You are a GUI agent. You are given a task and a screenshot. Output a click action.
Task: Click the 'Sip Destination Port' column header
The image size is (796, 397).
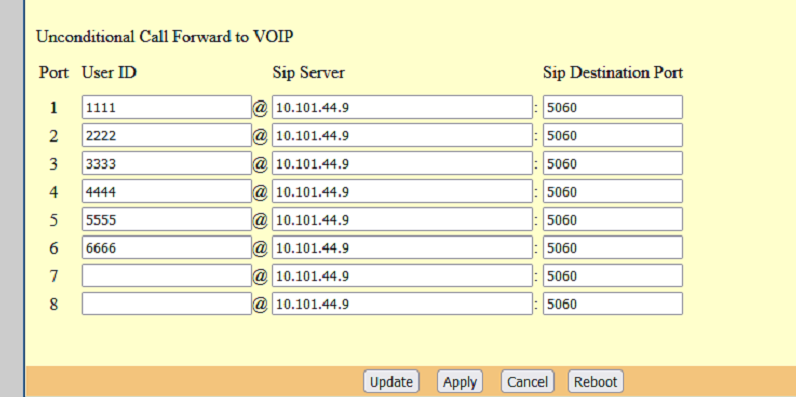613,73
